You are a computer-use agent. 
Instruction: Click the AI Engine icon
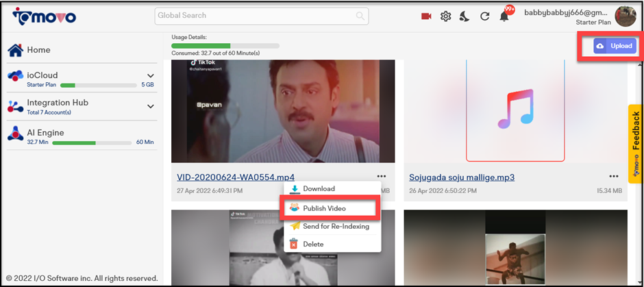tap(16, 134)
